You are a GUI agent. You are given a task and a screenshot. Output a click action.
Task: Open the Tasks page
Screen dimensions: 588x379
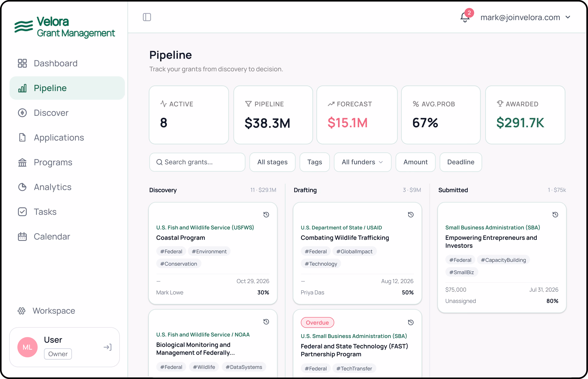pyautogui.click(x=67, y=212)
